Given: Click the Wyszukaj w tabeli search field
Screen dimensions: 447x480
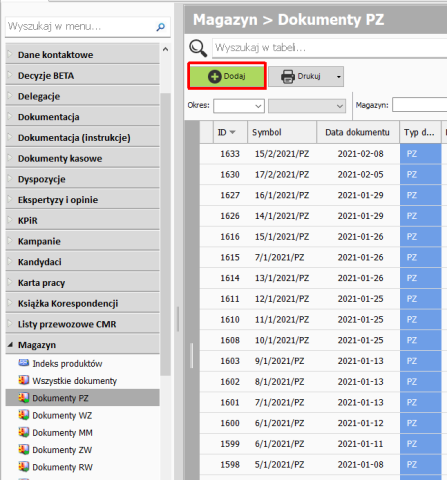Looking at the screenshot, I should coord(329,48).
